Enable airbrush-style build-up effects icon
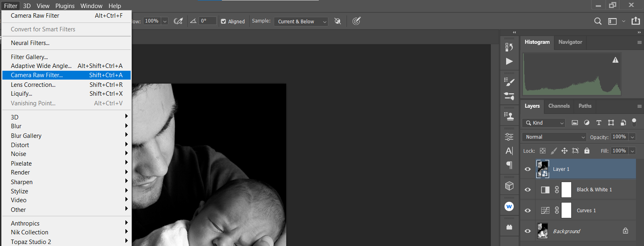Image resolution: width=644 pixels, height=246 pixels. click(x=178, y=21)
